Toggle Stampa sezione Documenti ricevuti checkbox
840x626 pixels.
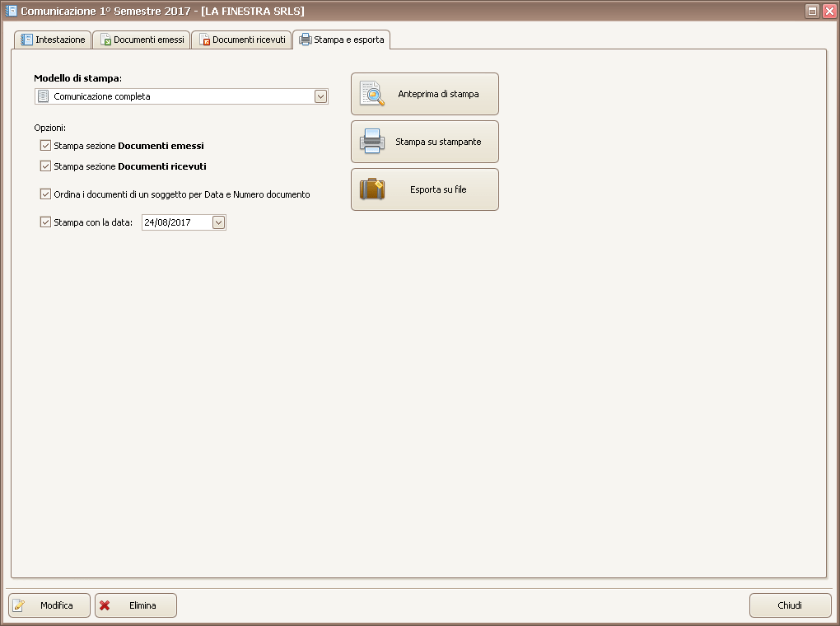click(45, 166)
